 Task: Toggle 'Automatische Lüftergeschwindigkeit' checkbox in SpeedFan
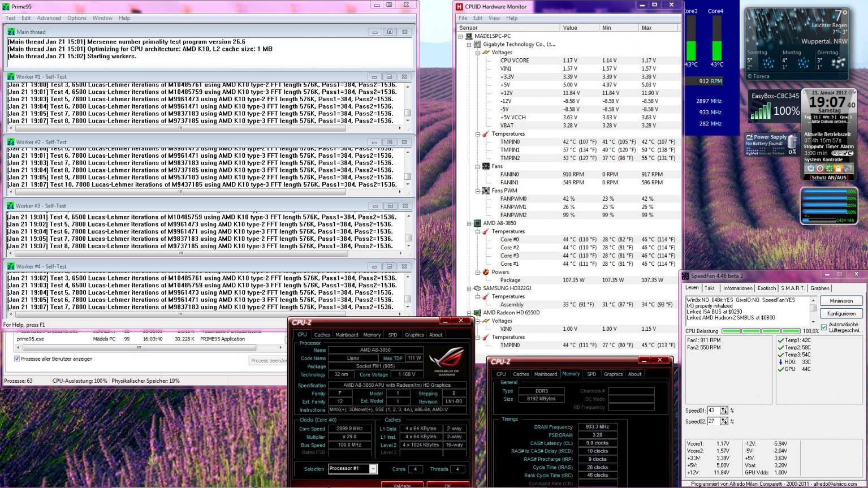823,327
